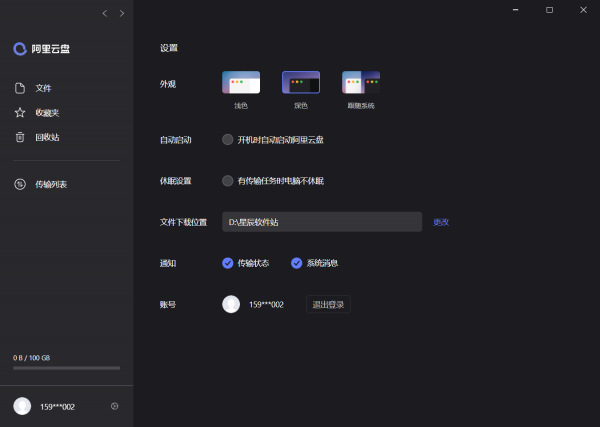Click account avatar in settings 账号 row
600x427 pixels.
(x=231, y=304)
